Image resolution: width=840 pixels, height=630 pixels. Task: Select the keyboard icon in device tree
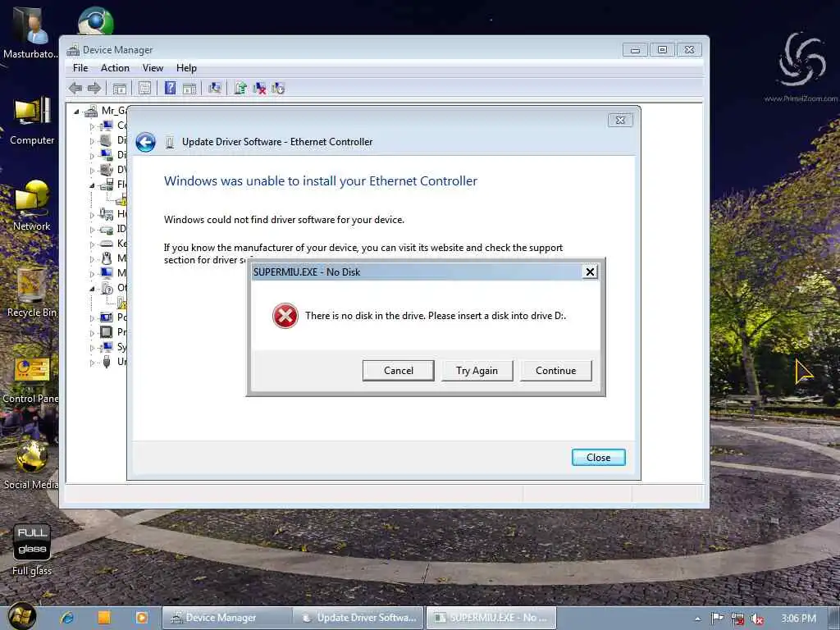click(x=107, y=243)
